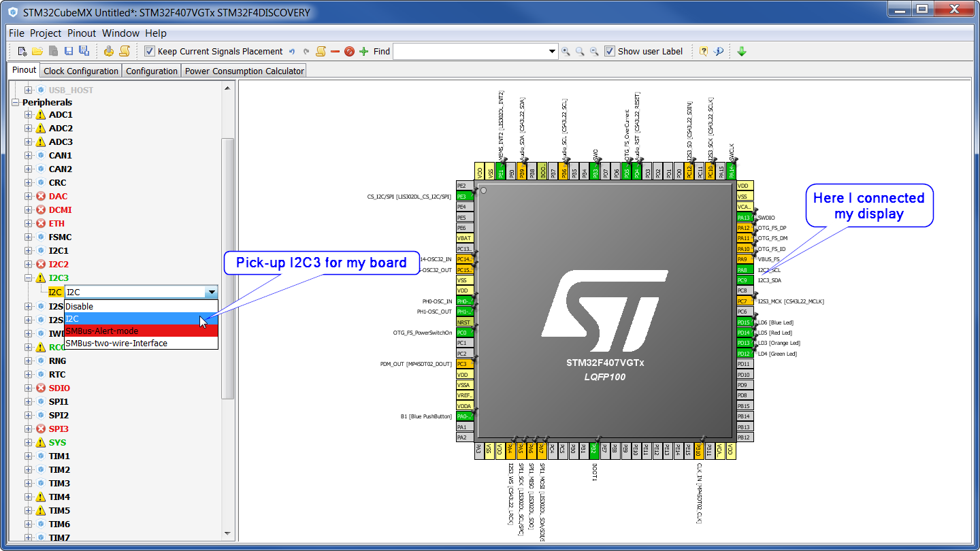
Task: Click inside the Find text field
Action: click(470, 51)
